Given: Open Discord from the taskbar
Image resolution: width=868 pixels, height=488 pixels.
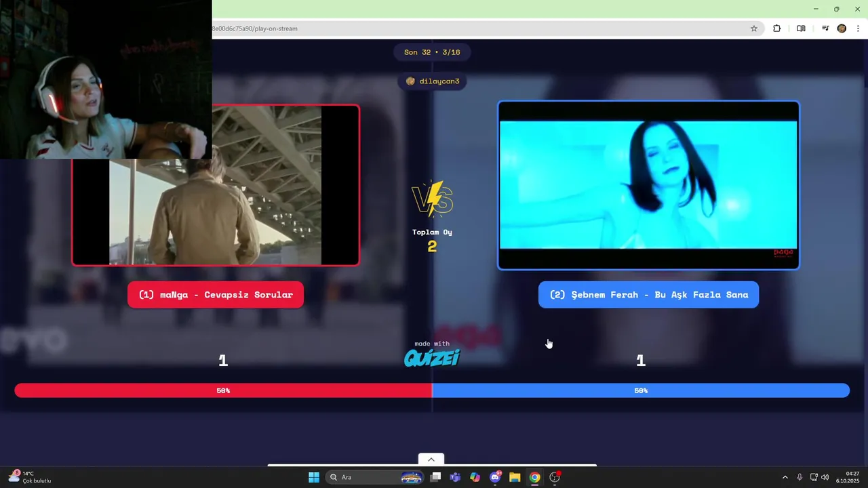Looking at the screenshot, I should pos(495,477).
